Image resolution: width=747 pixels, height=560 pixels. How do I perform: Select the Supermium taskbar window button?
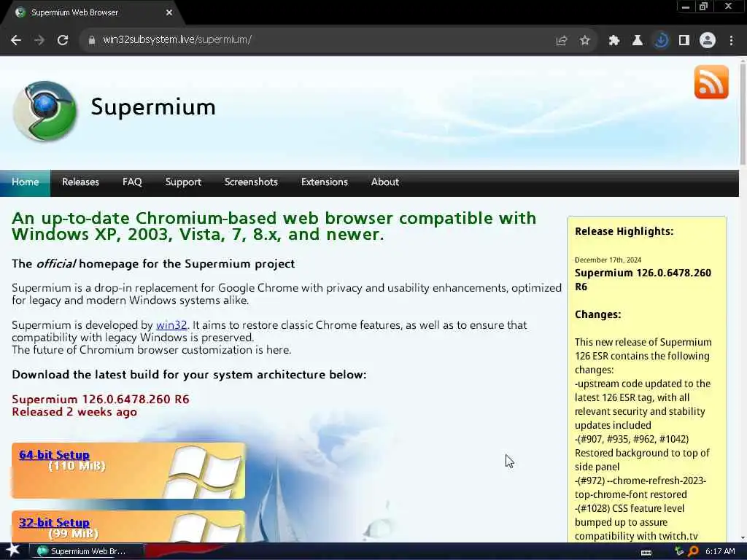pos(86,551)
